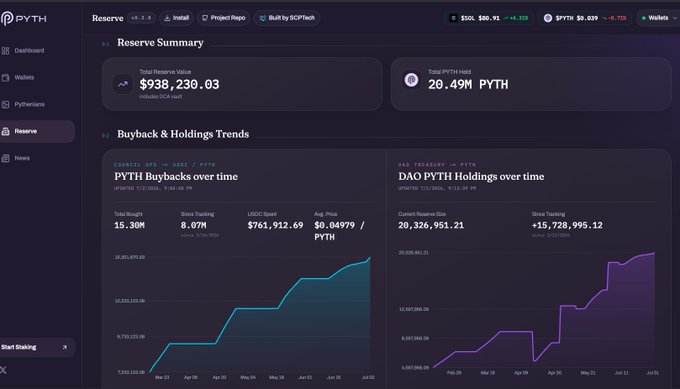Image resolution: width=680 pixels, height=389 pixels.
Task: Click the download icon on Install
Action: click(x=167, y=18)
